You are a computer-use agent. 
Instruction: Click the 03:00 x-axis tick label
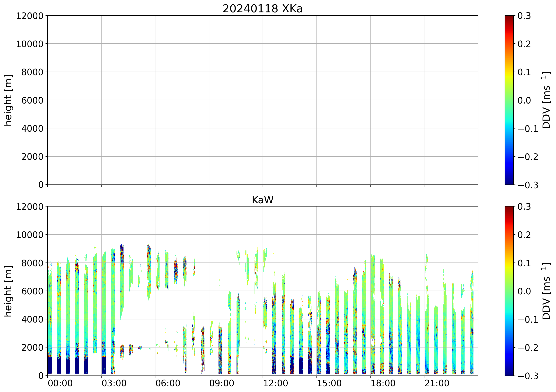click(x=114, y=383)
